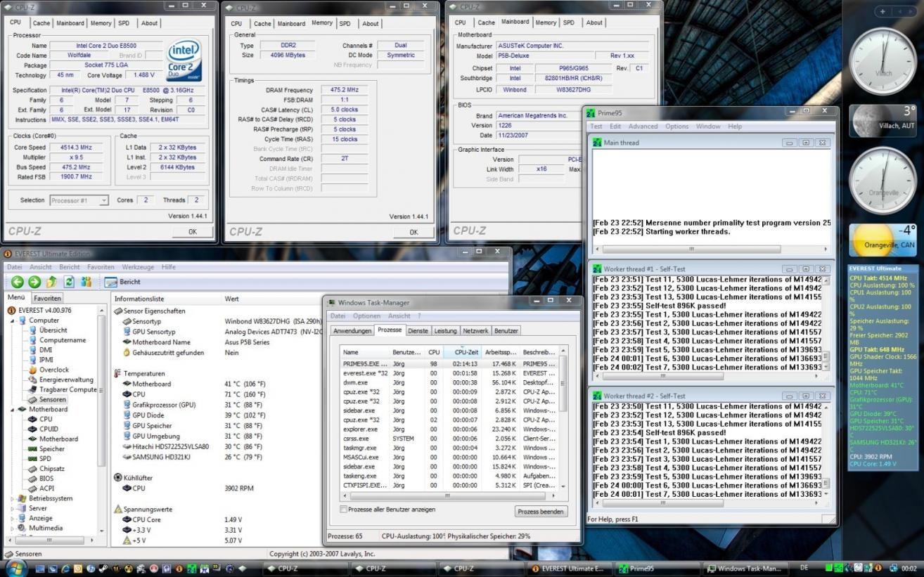Open the Optionen menu in Task-Manager
Viewport: 924px width, 577px height.
[366, 316]
